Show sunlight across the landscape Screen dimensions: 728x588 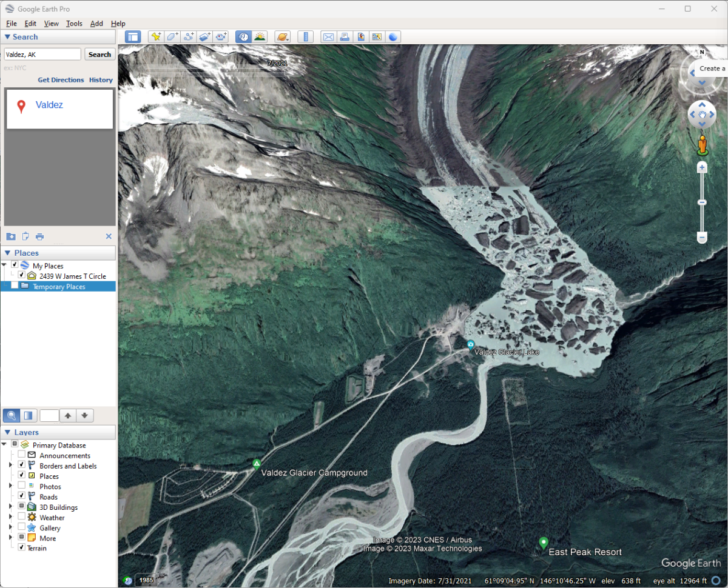coord(260,37)
